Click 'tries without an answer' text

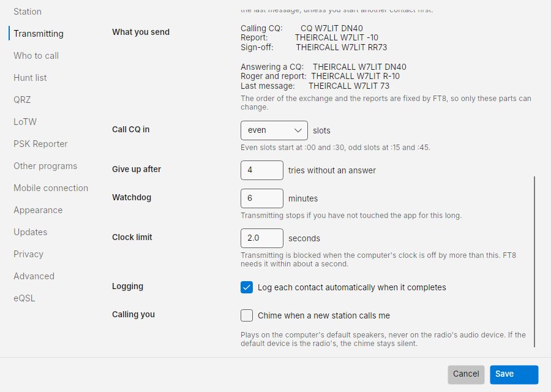tap(332, 170)
